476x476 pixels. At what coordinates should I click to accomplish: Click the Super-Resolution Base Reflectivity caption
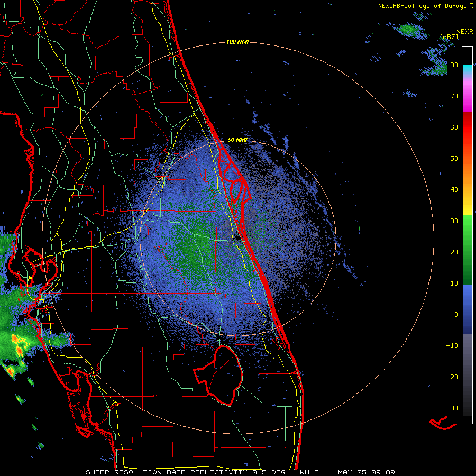pos(241,472)
